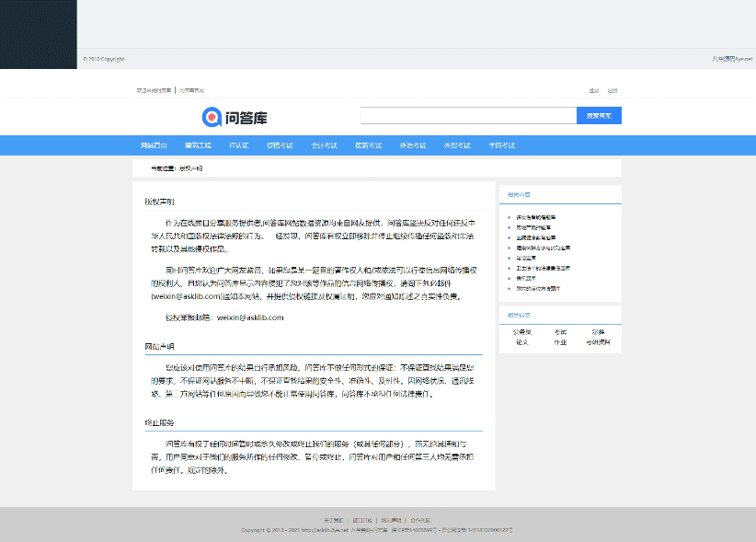This screenshot has width=756, height=542.
Task: Open the 外语考试 navigation item
Action: tap(413, 145)
